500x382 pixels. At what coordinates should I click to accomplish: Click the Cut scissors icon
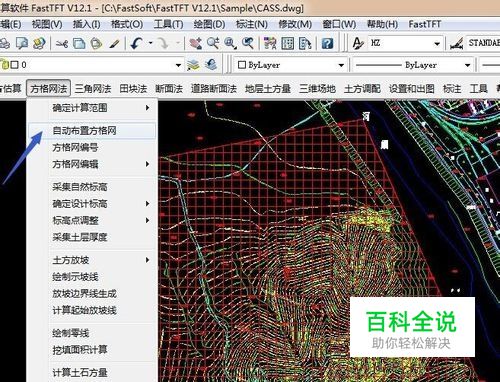(x=62, y=43)
